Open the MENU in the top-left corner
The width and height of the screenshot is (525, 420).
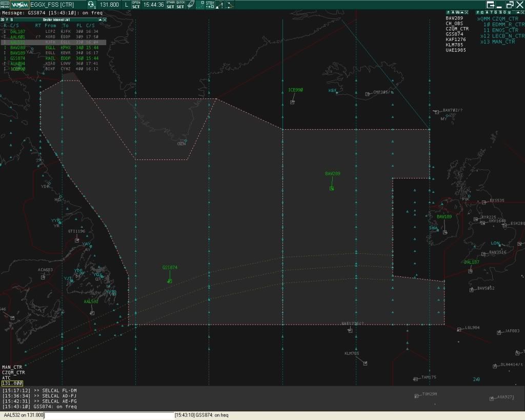point(5,4)
